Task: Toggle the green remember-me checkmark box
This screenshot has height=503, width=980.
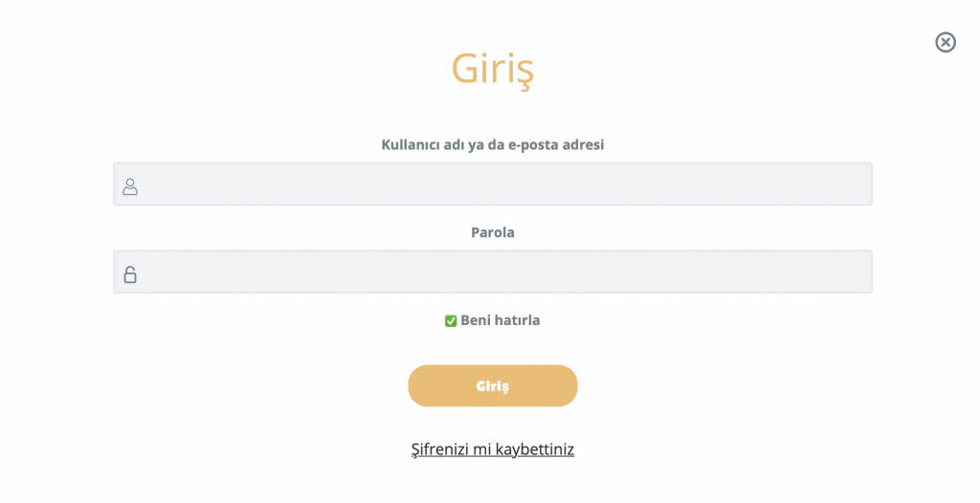Action: point(451,321)
